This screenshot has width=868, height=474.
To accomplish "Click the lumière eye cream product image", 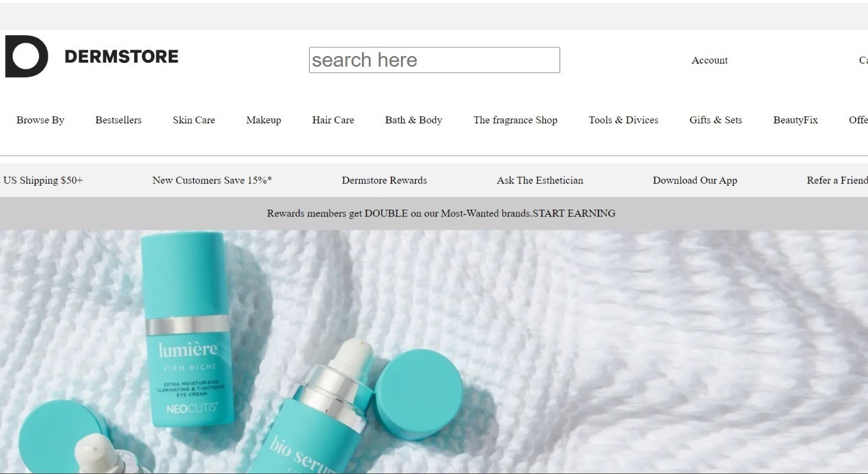I will pyautogui.click(x=187, y=330).
